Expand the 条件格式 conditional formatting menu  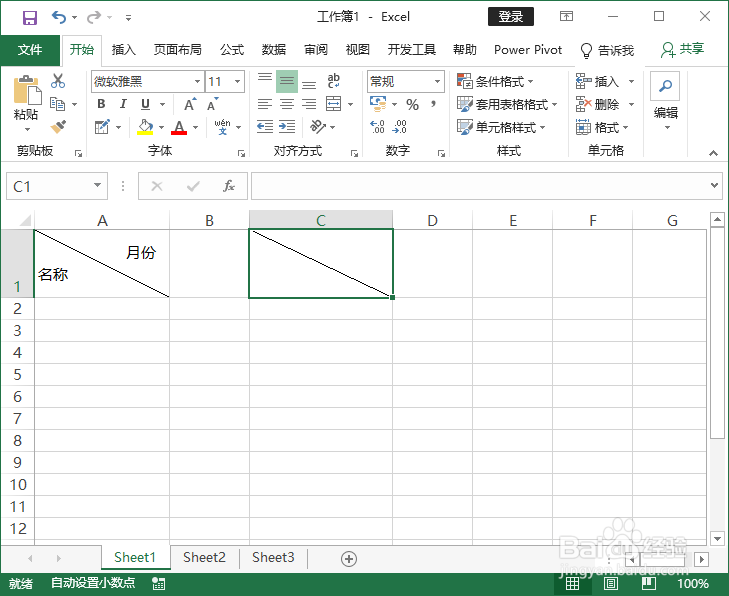pos(495,81)
